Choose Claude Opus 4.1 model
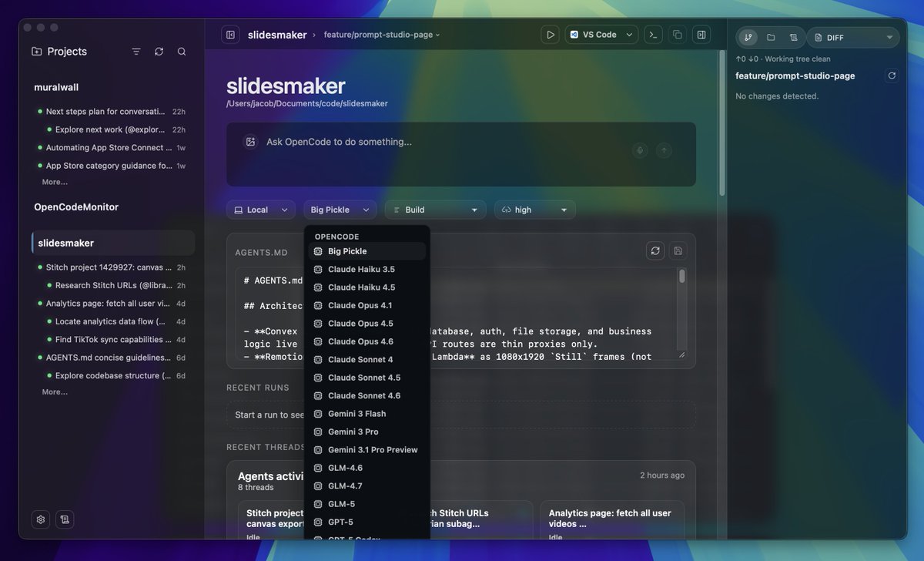This screenshot has width=924, height=561. [367, 305]
